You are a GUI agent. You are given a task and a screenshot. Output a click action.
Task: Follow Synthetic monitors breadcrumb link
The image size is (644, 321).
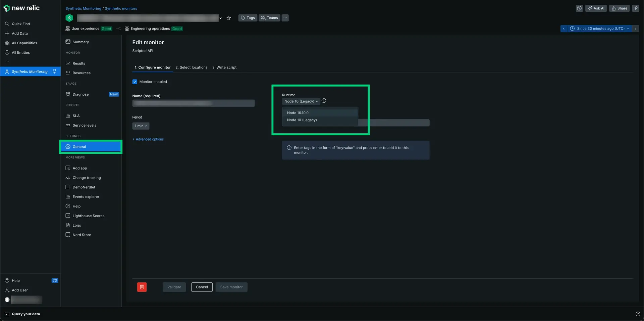click(x=121, y=8)
